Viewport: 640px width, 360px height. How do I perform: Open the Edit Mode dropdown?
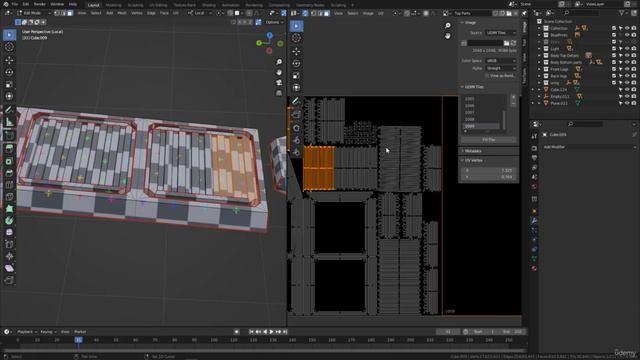33,13
